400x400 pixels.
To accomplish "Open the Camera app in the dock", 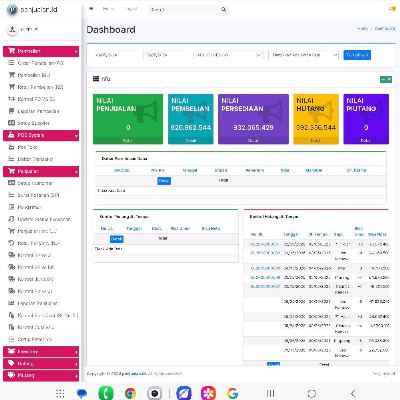I will (154, 393).
